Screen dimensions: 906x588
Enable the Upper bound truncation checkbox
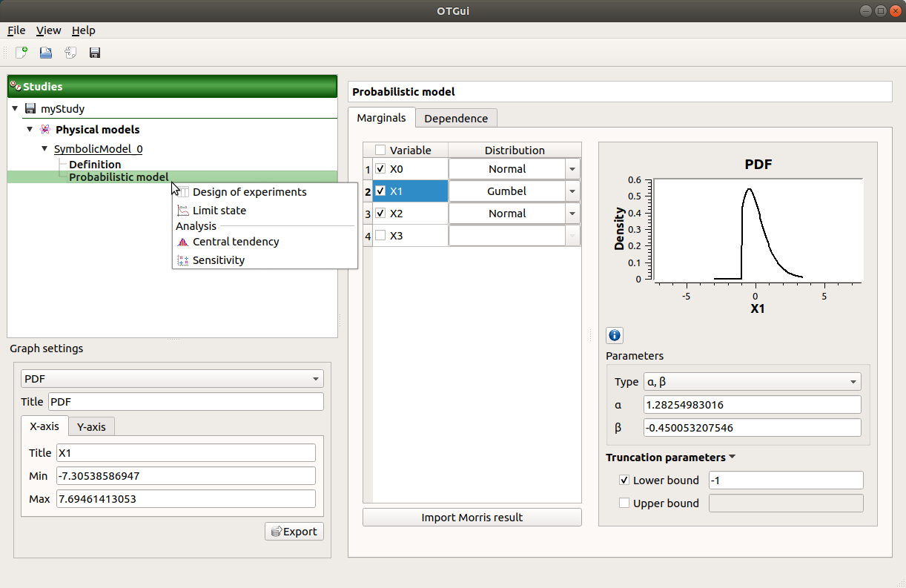624,503
